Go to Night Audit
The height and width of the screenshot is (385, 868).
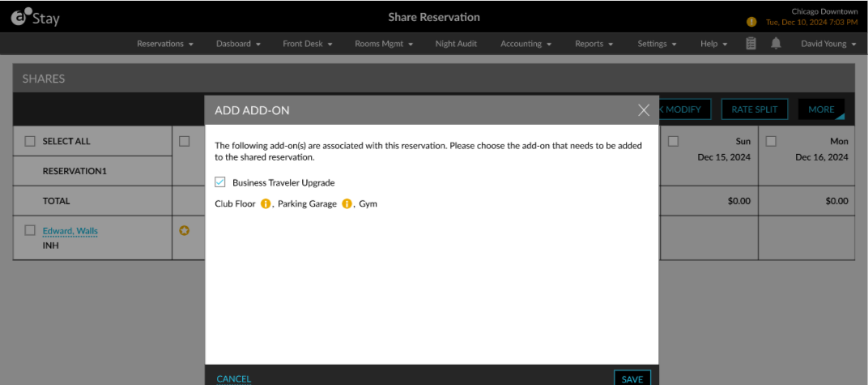coord(456,44)
